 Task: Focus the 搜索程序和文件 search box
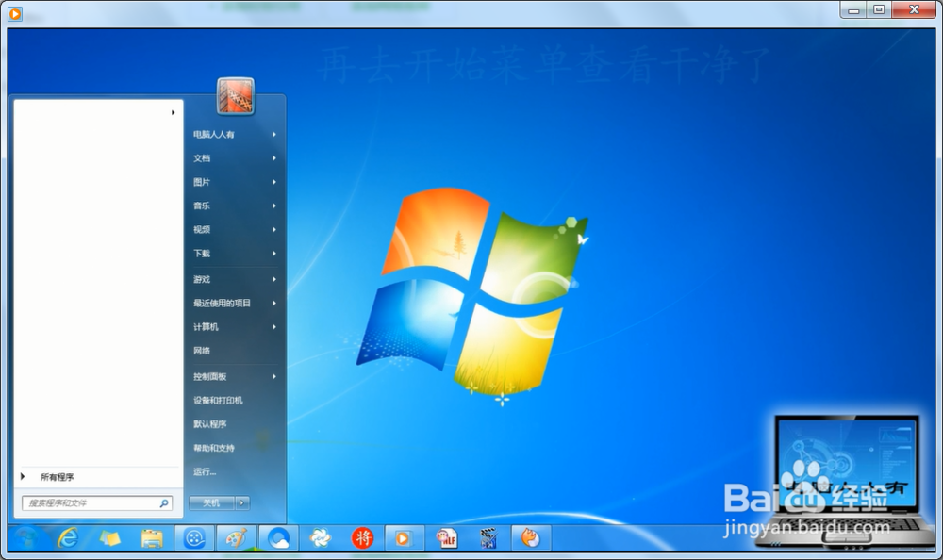point(97,502)
